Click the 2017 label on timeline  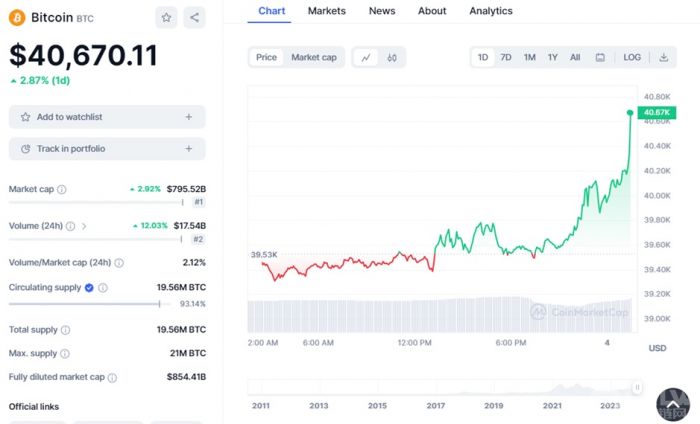pos(436,406)
